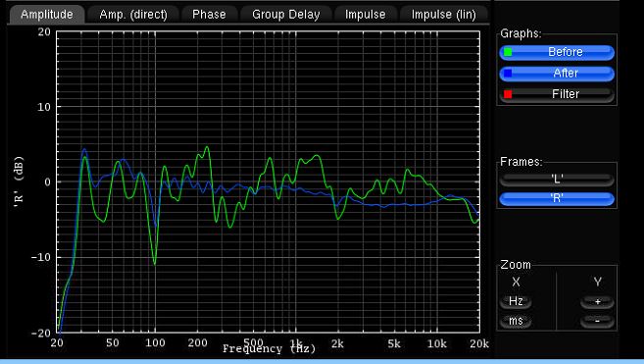The width and height of the screenshot is (644, 364).
Task: Set X zoom to Hz
Action: point(516,301)
